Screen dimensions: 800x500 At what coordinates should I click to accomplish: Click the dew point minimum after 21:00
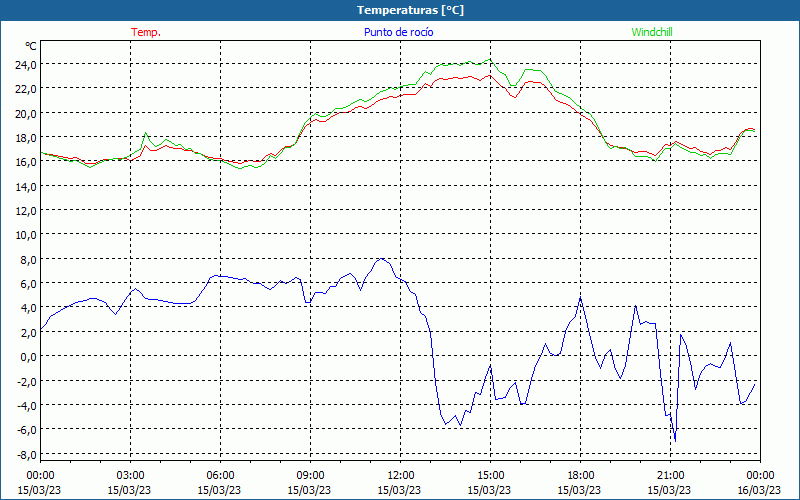pos(676,441)
